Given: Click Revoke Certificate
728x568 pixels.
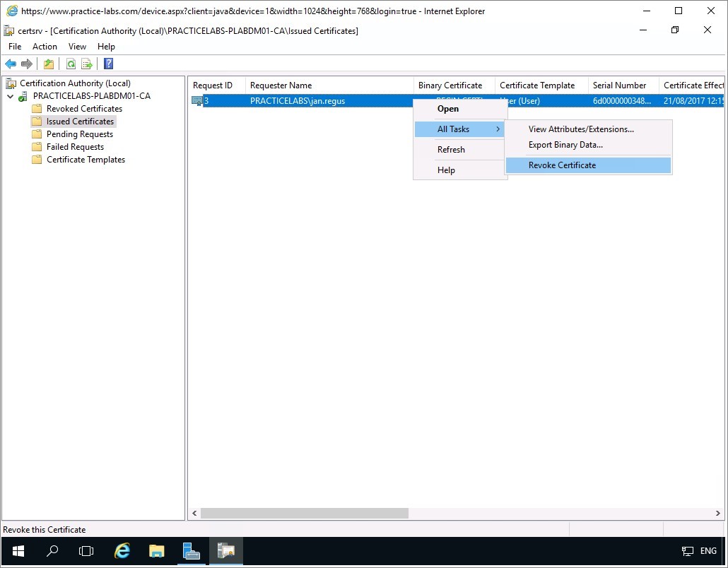Looking at the screenshot, I should coord(588,165).
